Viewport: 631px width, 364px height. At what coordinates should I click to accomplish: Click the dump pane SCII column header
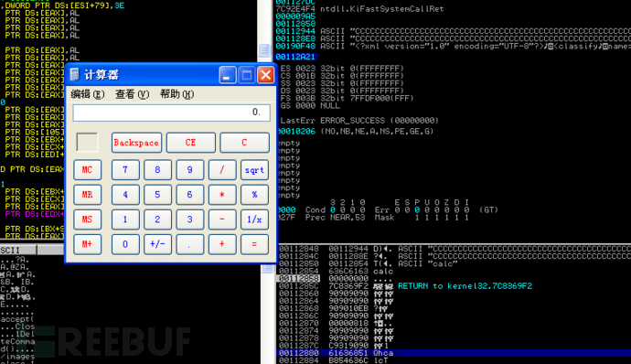tap(18, 250)
